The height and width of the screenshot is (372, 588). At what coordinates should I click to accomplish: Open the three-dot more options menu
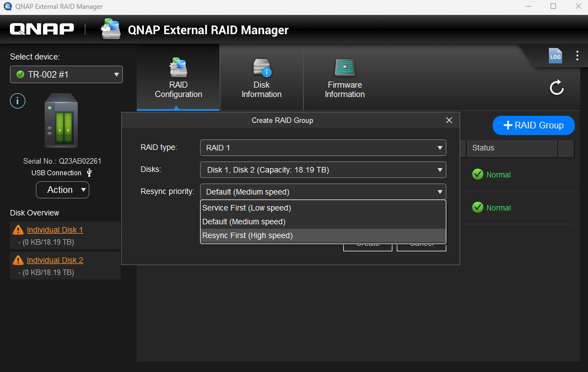(x=577, y=56)
